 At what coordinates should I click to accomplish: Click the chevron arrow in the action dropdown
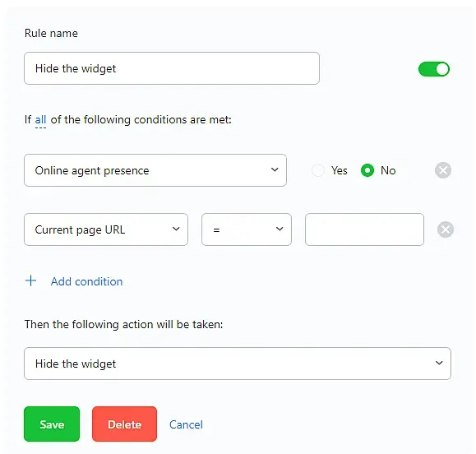(439, 363)
